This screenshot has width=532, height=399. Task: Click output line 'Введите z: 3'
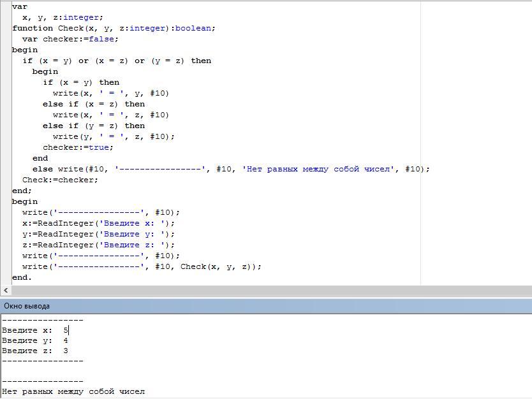click(35, 351)
